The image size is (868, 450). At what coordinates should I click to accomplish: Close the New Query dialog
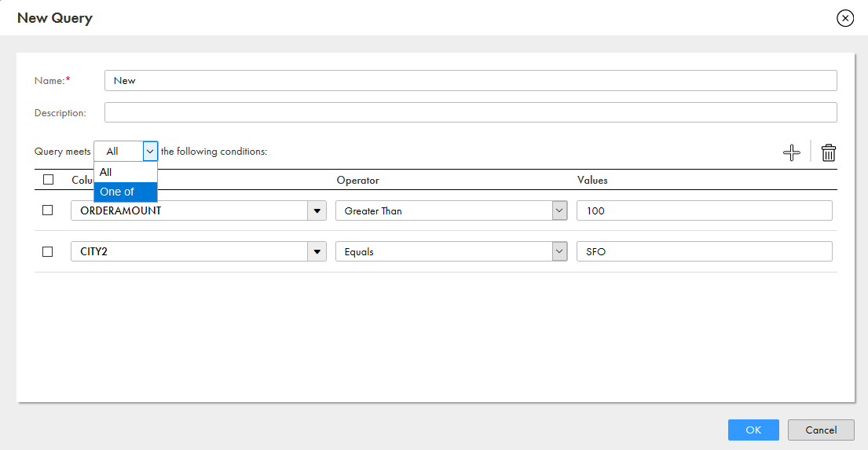point(845,18)
